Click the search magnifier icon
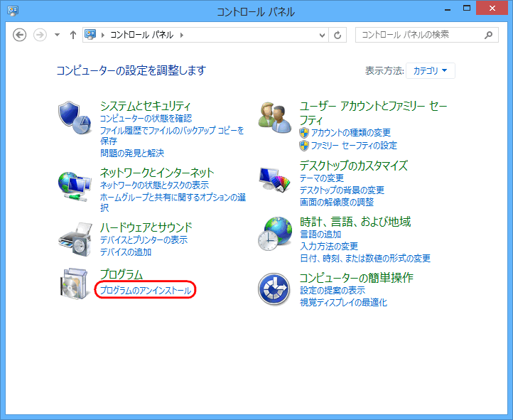 point(488,35)
